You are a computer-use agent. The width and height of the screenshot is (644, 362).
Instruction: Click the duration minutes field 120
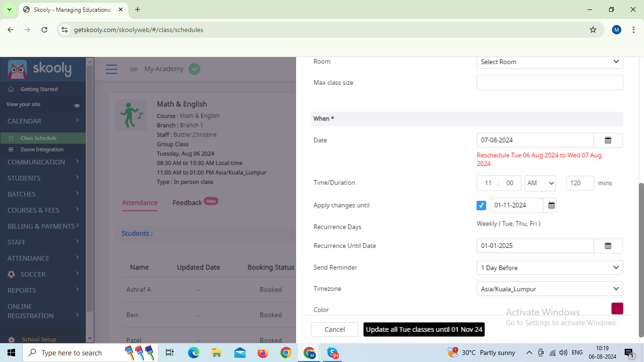coord(580,183)
